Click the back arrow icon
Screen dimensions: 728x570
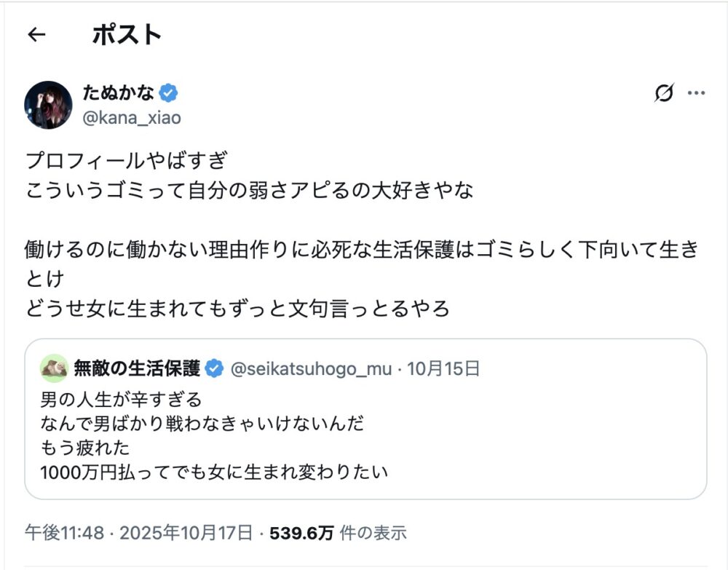[36, 34]
